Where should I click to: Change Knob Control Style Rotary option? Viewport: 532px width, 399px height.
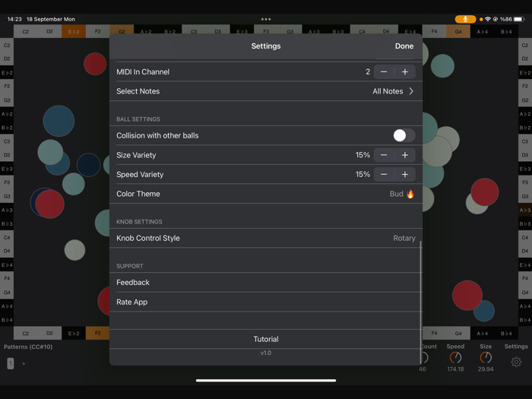click(x=404, y=238)
